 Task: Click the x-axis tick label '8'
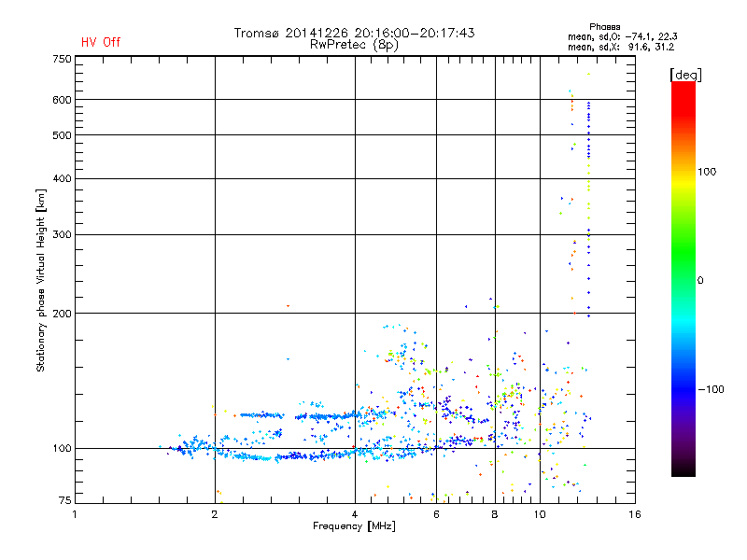[x=495, y=514]
